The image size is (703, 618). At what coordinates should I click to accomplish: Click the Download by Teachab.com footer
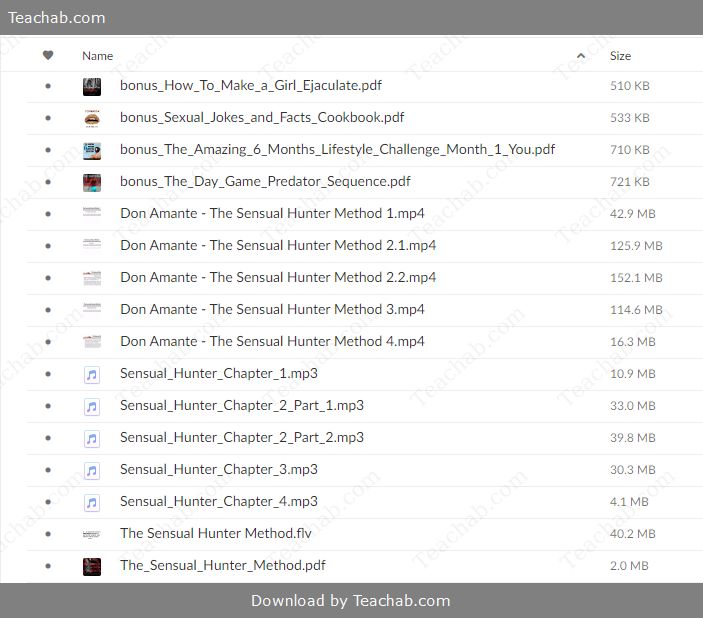tap(350, 601)
